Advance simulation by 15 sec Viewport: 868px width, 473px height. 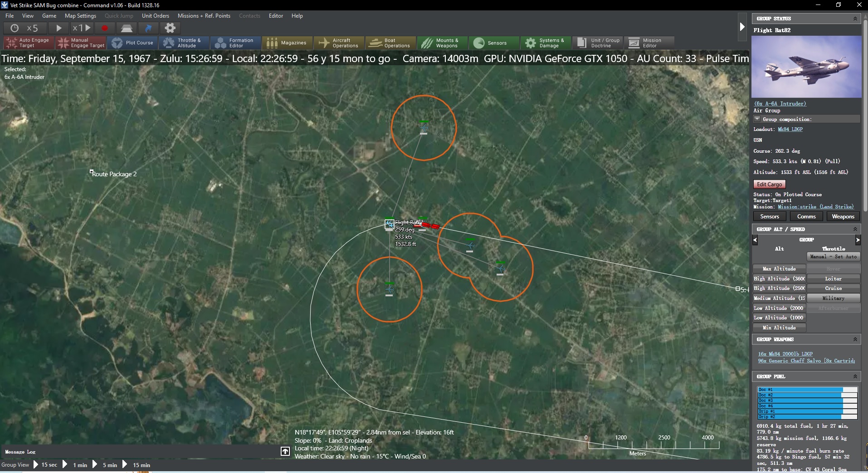[x=45, y=465]
